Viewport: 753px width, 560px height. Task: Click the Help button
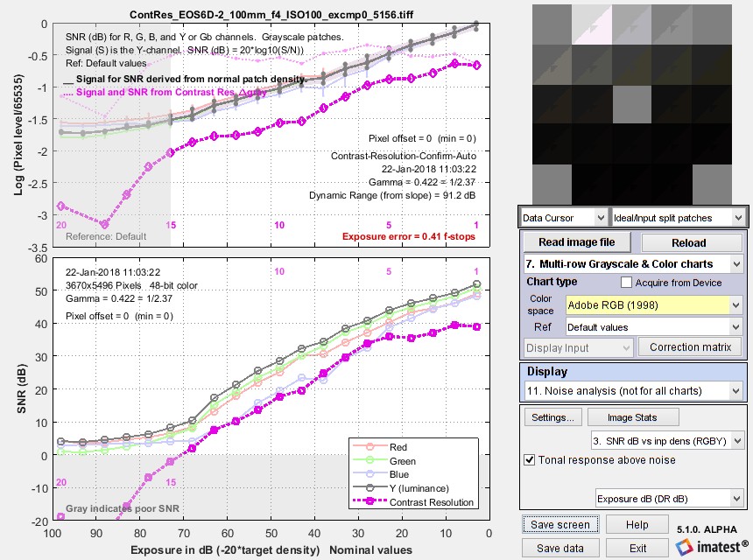point(637,524)
